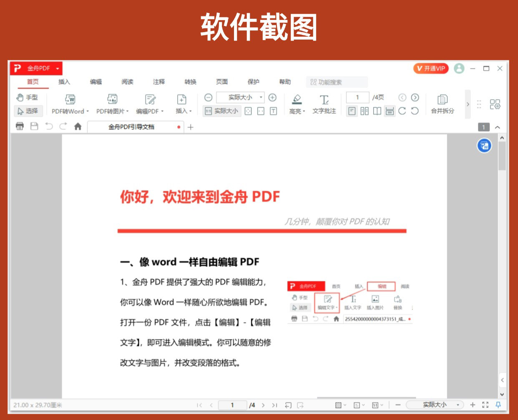Click the status bar zoom minus button
The image size is (518, 420).
(398, 405)
